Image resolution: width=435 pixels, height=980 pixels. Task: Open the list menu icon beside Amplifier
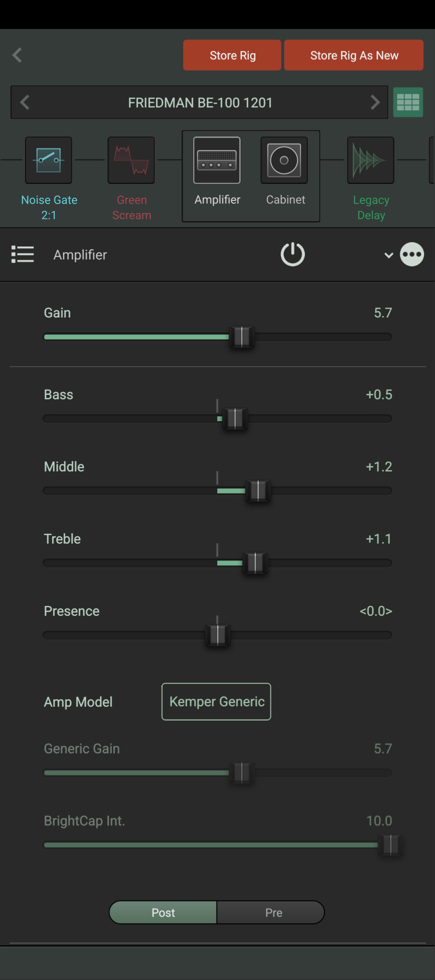23,254
